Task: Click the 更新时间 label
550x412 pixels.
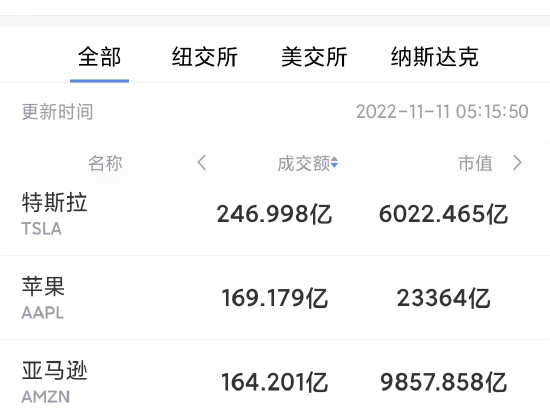Action: [x=58, y=112]
